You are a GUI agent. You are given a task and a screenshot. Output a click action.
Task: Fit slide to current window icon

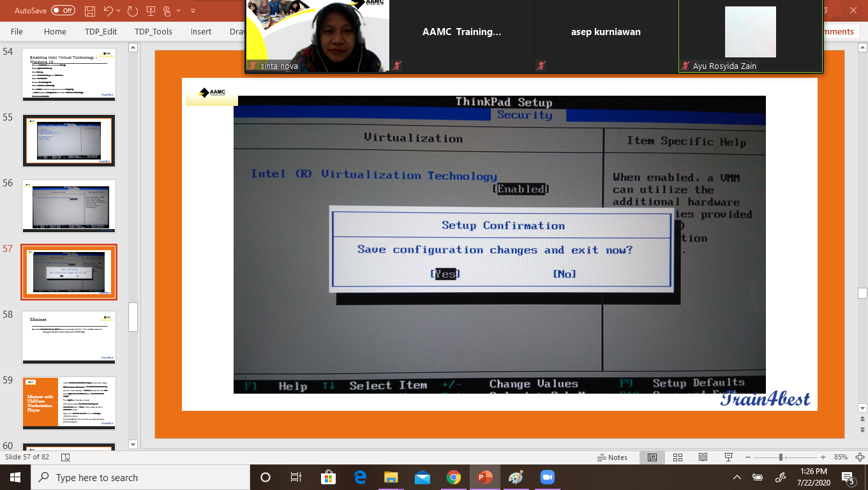pyautogui.click(x=860, y=457)
